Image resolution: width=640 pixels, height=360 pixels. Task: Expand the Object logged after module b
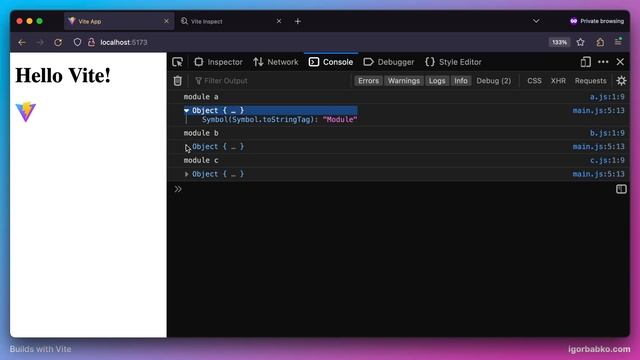pos(187,147)
